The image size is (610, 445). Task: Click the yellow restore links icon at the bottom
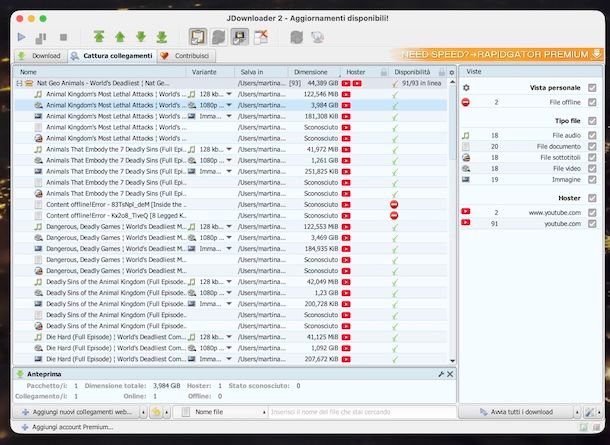point(156,412)
